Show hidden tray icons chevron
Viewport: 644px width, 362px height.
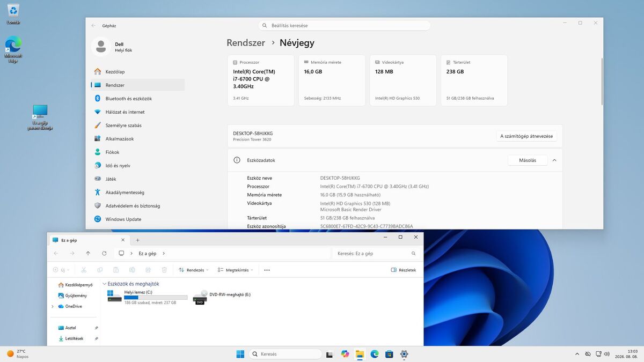577,354
